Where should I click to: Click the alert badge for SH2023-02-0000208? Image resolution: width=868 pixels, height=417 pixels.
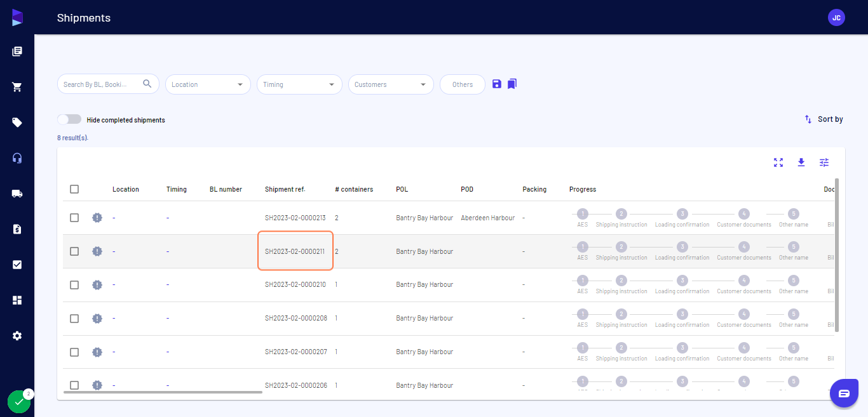point(97,319)
